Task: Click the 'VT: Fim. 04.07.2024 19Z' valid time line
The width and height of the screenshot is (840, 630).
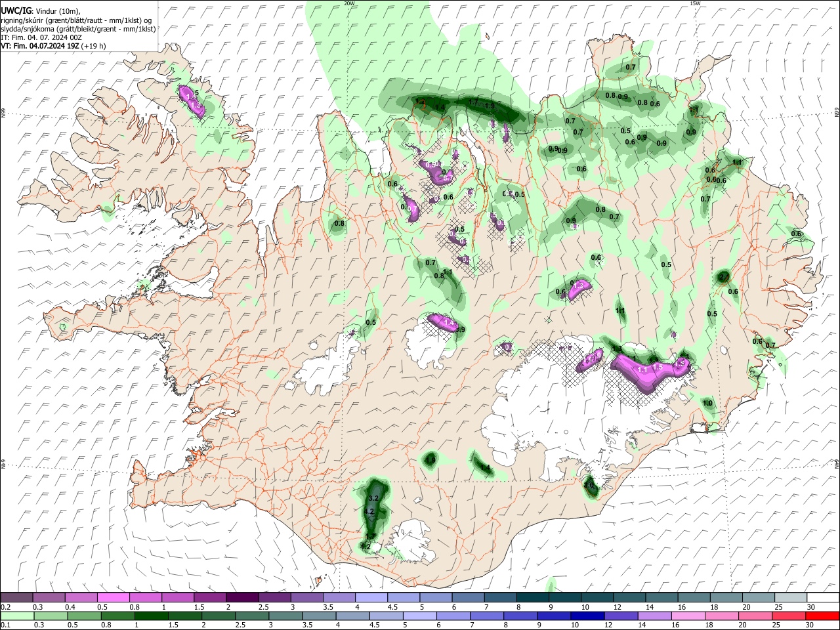Action: coord(52,46)
